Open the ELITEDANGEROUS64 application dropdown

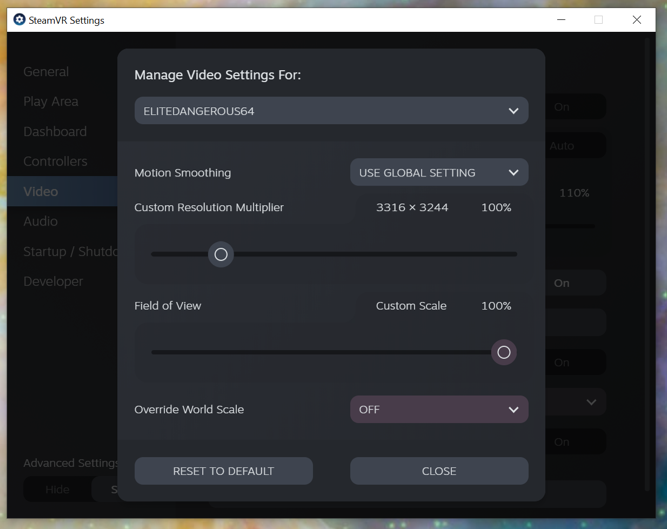click(x=331, y=111)
